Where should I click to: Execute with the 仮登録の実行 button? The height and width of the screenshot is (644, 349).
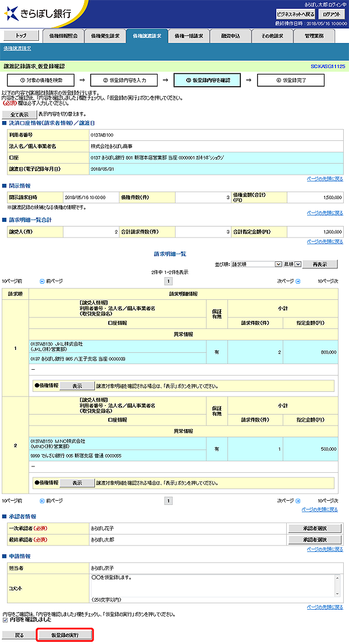pos(65,635)
